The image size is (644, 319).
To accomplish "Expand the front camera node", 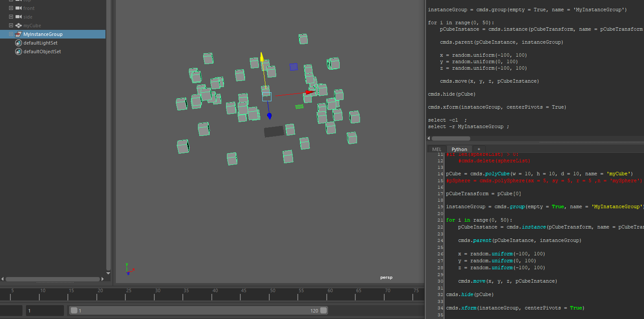I will click(11, 8).
